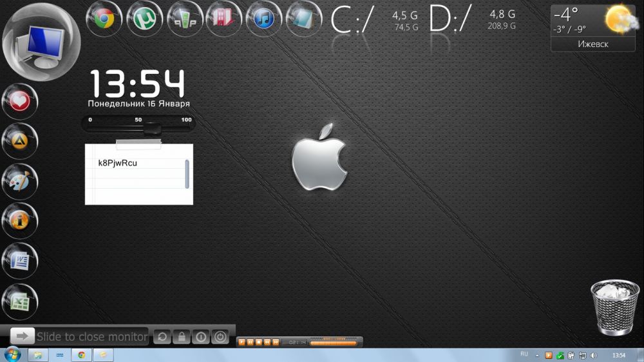
Task: Show hidden tray icons
Action: (537, 356)
